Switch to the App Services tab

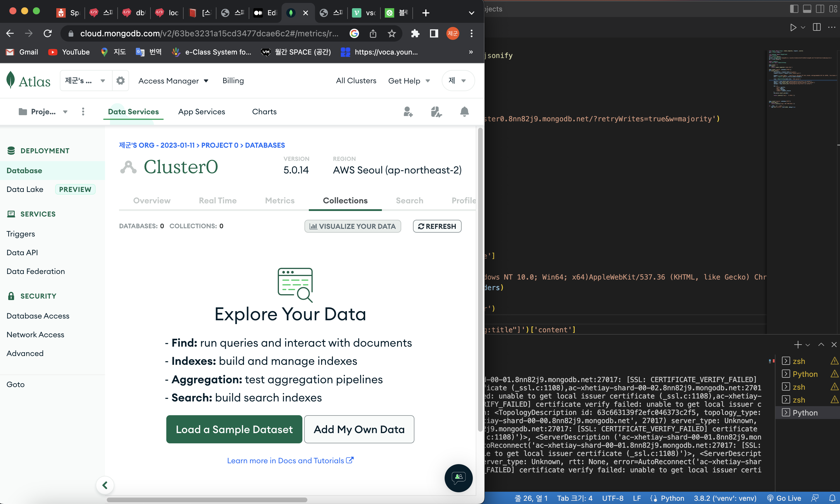pos(201,112)
